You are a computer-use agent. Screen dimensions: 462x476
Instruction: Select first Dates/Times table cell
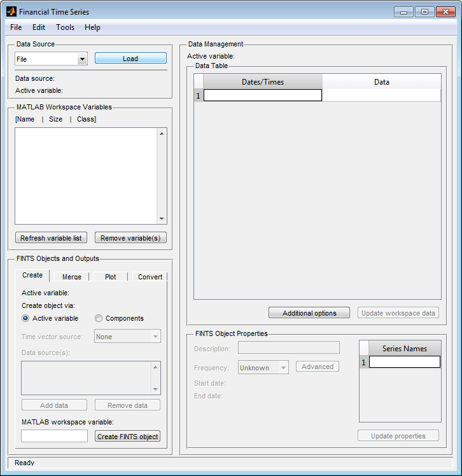pos(263,95)
